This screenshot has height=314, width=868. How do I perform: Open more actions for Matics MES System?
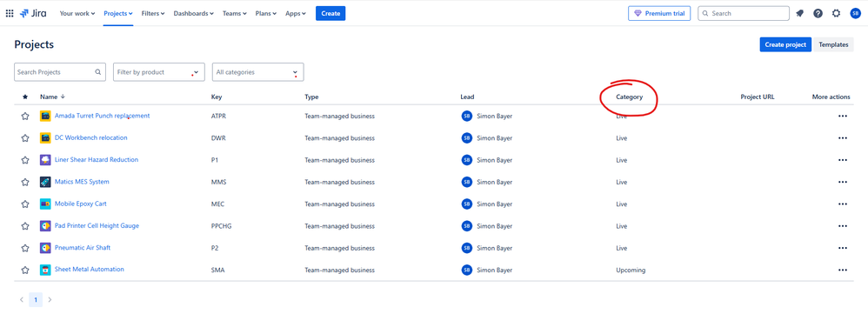tap(843, 182)
